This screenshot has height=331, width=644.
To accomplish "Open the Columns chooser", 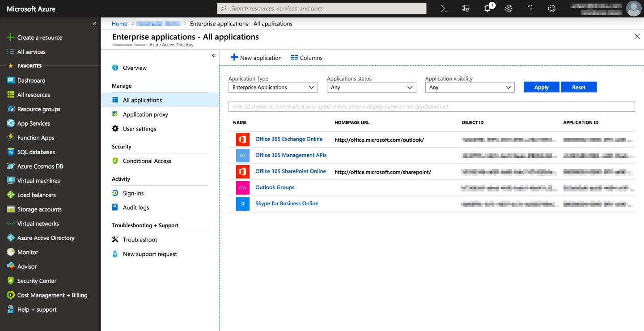I will pyautogui.click(x=306, y=58).
